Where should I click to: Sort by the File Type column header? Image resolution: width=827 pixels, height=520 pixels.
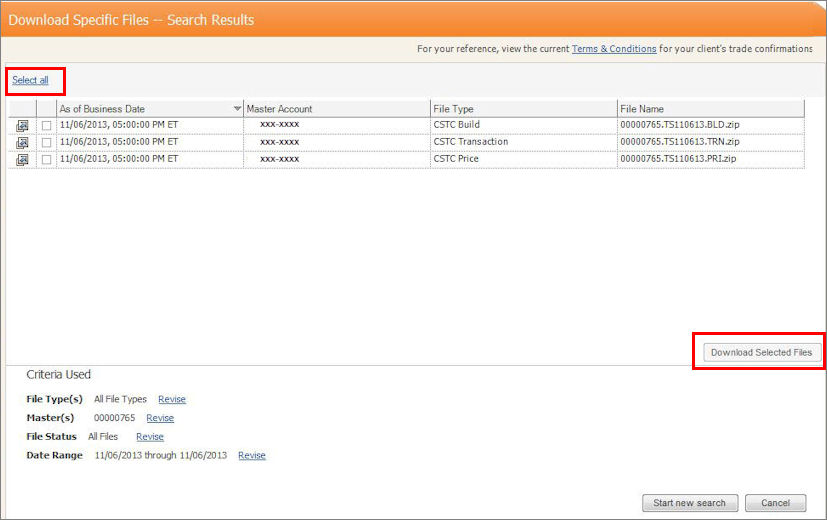(x=453, y=109)
